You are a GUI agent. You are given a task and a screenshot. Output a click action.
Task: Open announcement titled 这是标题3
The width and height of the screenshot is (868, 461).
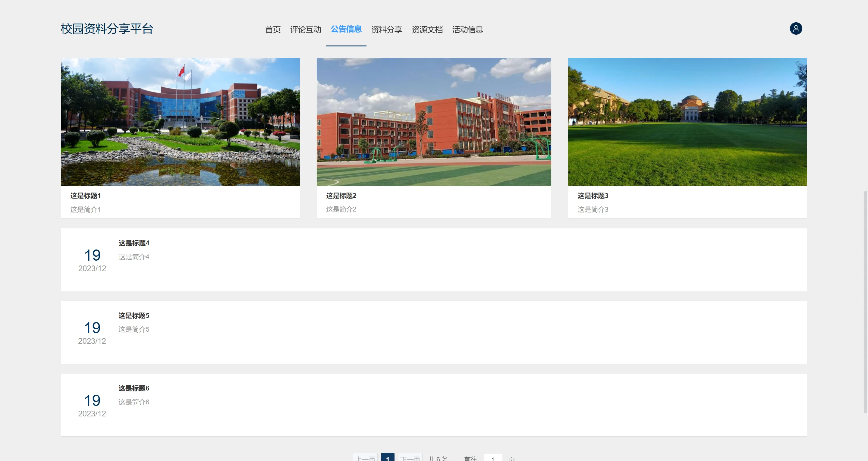tap(592, 196)
